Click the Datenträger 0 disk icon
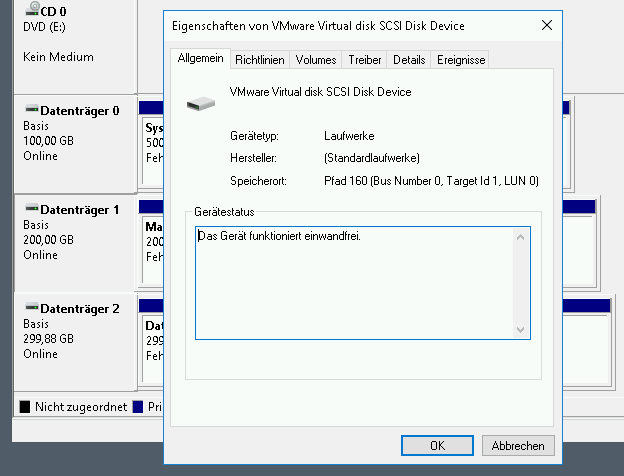The width and height of the screenshot is (624, 476). tap(31, 111)
